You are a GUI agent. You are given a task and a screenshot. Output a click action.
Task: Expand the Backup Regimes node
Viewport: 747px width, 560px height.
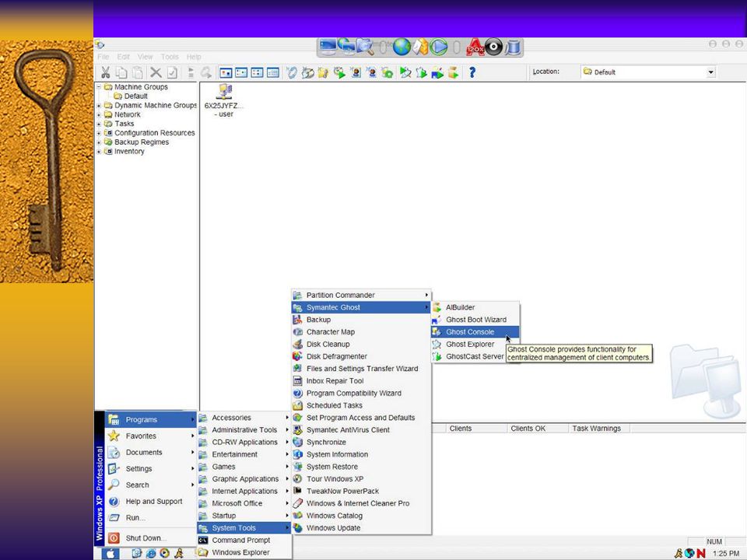pos(99,142)
